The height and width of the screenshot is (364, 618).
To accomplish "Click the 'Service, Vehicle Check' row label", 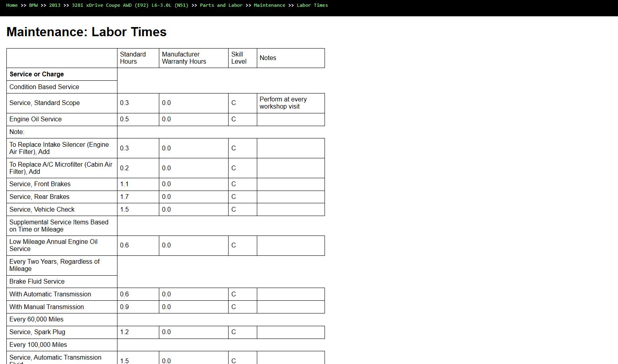I will (42, 210).
